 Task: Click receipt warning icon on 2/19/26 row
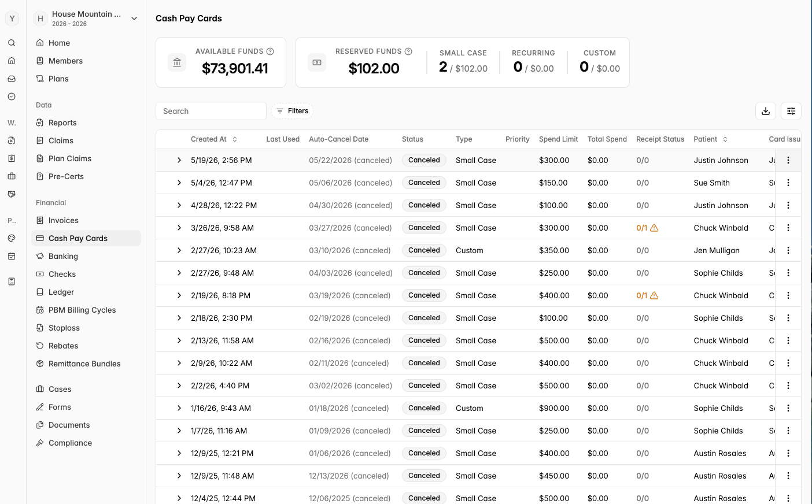pos(654,295)
